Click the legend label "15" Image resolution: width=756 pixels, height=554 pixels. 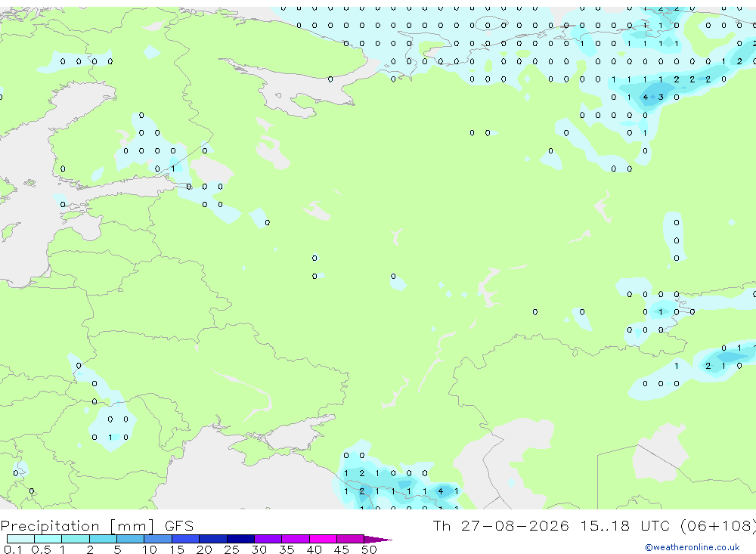pyautogui.click(x=177, y=549)
